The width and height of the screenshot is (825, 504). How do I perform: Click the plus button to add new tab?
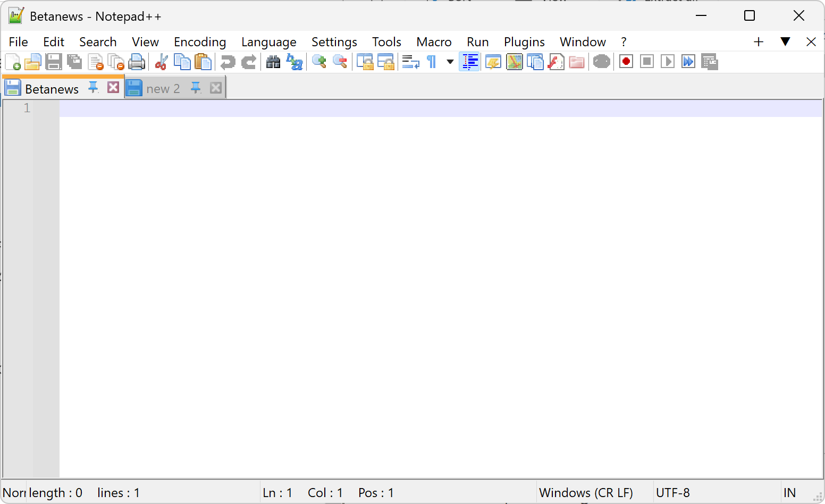click(759, 42)
